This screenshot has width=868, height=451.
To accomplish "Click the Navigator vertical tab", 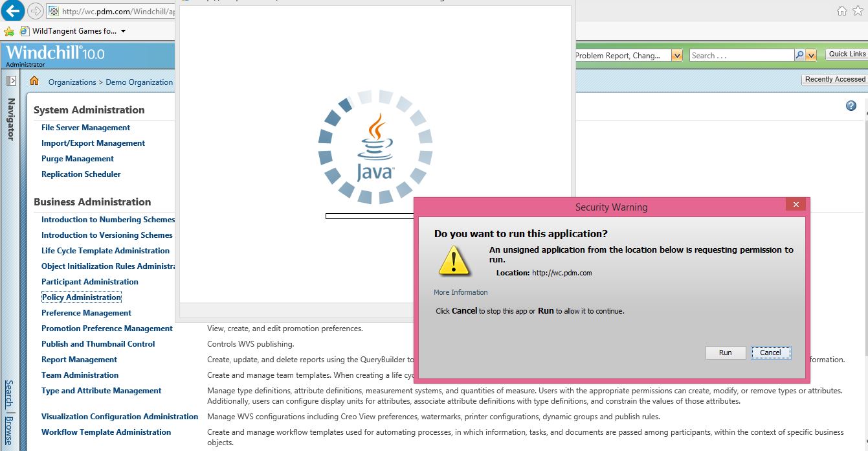I will [x=10, y=119].
